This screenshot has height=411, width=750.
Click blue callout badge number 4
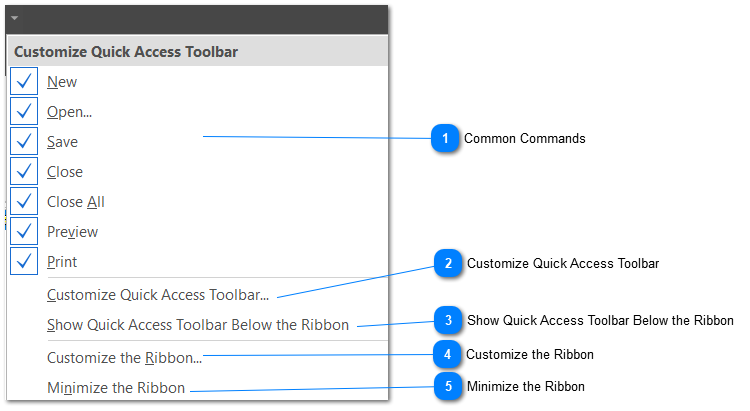448,354
